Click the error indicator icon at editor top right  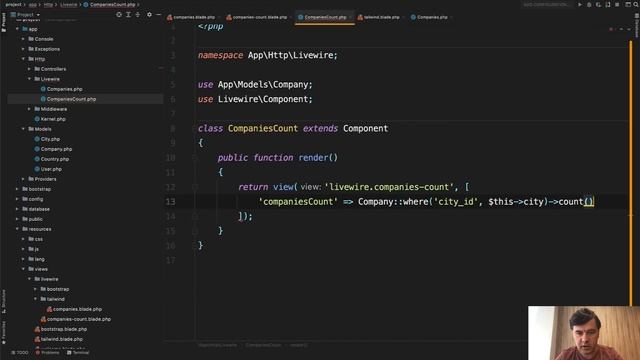611,29
